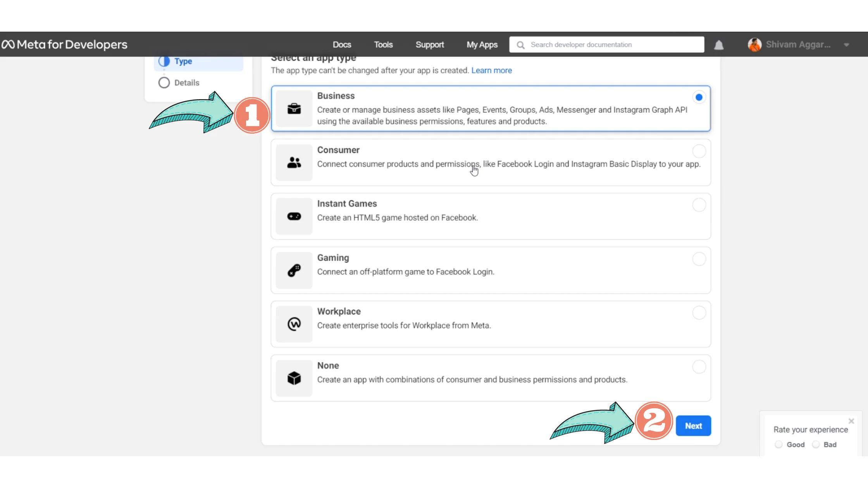The height and width of the screenshot is (488, 868).
Task: Expand the account dropdown arrow
Action: click(846, 45)
